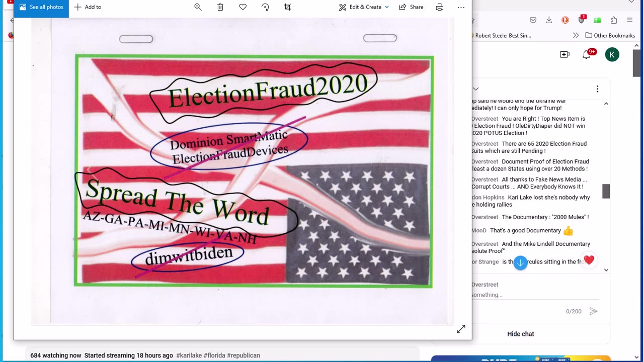Click Mike Lindell Documentary chat message
The width and height of the screenshot is (644, 362).
(x=531, y=247)
